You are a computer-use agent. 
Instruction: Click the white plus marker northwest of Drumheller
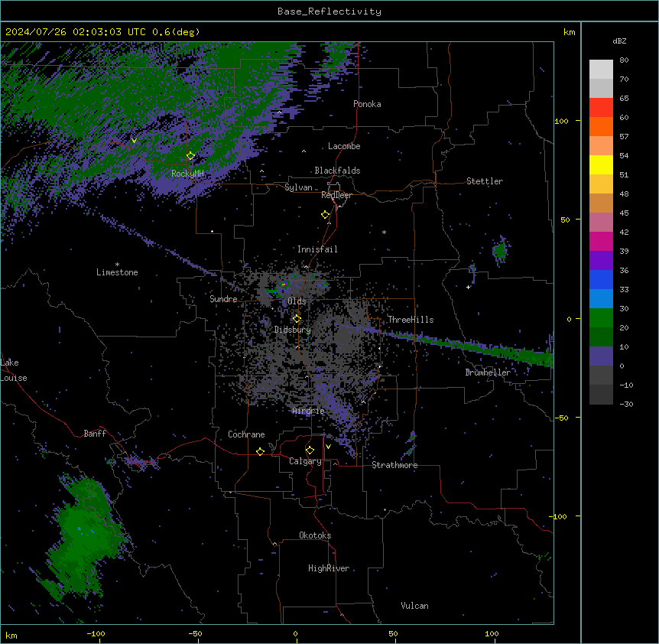coord(468,287)
